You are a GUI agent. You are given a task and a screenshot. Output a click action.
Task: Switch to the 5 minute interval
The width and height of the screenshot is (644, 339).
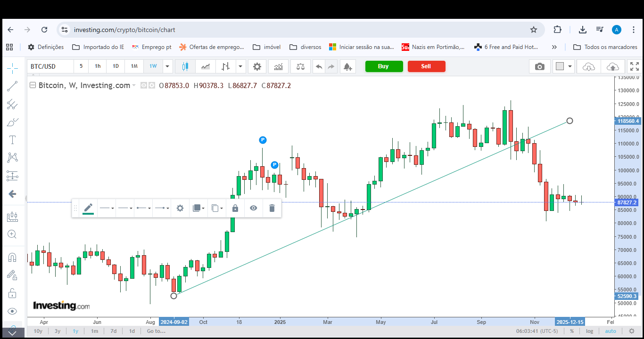pyautogui.click(x=81, y=66)
